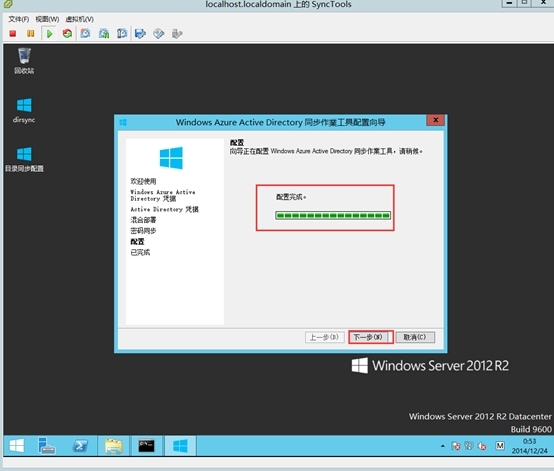This screenshot has width=554, height=471.
Task: Click the red Stop power-off icon
Action: click(x=13, y=34)
